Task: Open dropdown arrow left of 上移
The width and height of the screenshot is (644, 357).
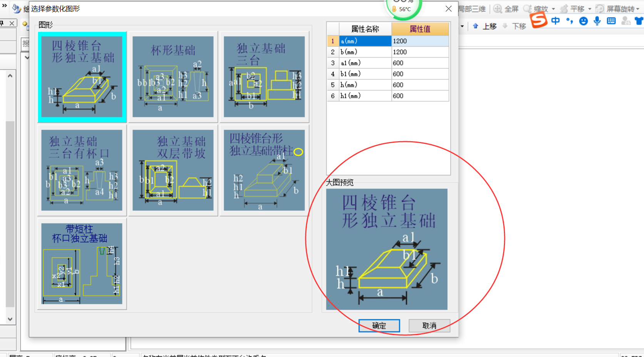Action: pyautogui.click(x=462, y=26)
